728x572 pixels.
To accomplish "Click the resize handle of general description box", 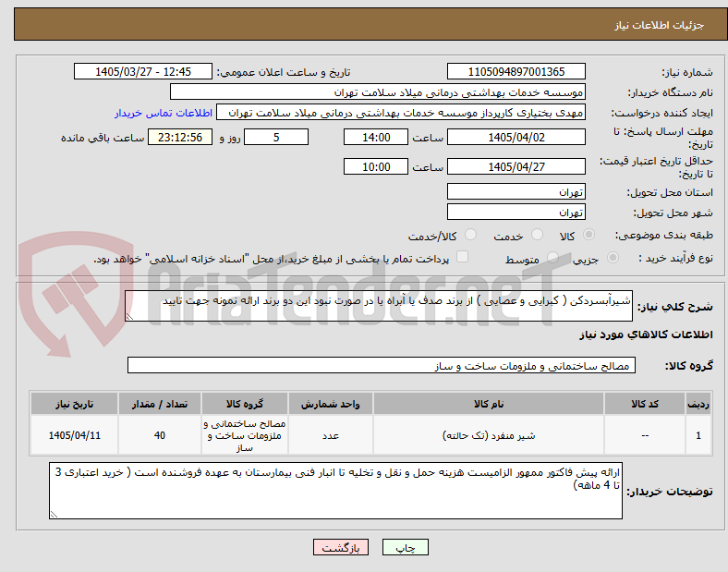I will 129,317.
